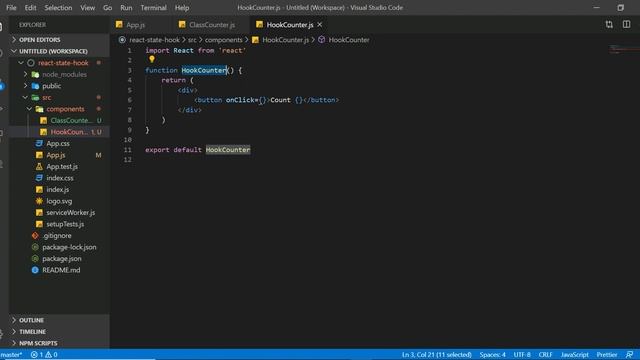Open the compare changes icon in editor toolbar
The image size is (640, 360).
click(609, 24)
